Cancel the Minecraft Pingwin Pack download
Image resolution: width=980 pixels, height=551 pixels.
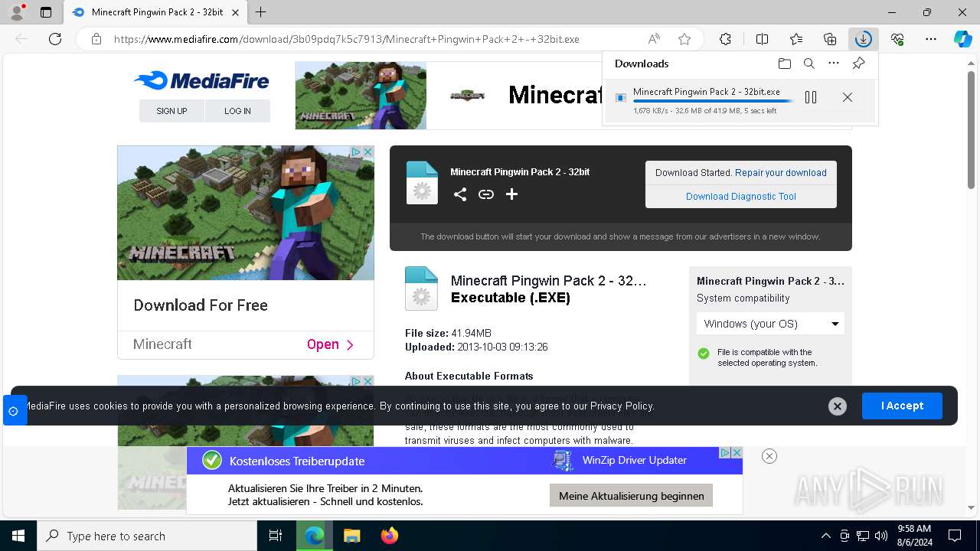[847, 97]
